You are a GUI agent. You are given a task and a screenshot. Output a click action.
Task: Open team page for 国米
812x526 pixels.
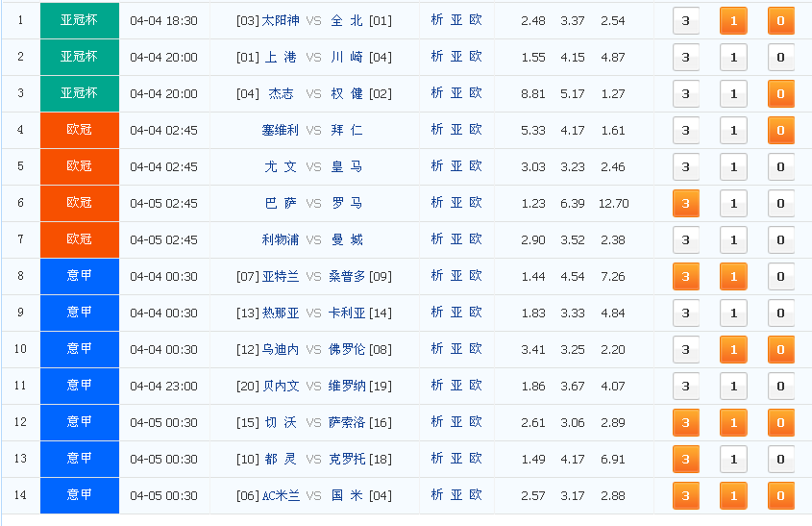[347, 496]
